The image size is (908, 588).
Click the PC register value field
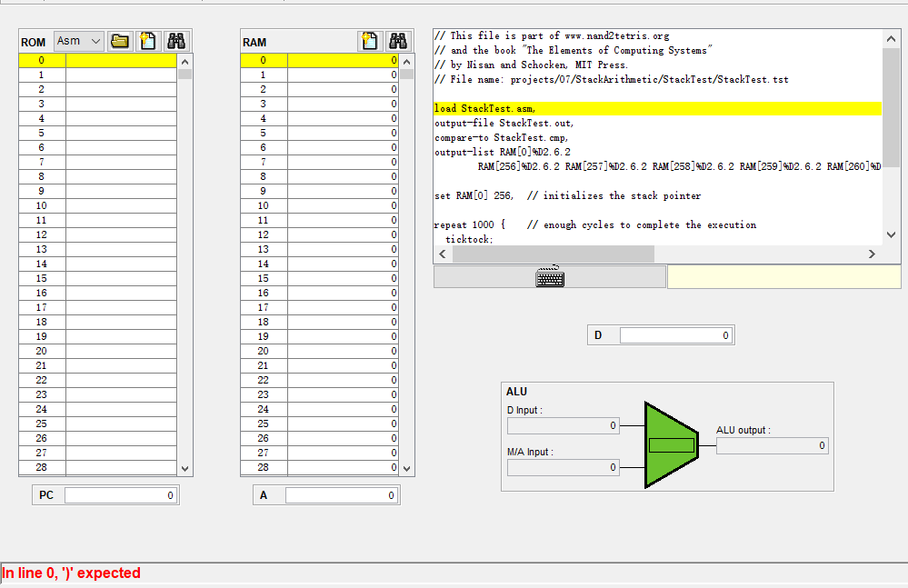coord(120,495)
